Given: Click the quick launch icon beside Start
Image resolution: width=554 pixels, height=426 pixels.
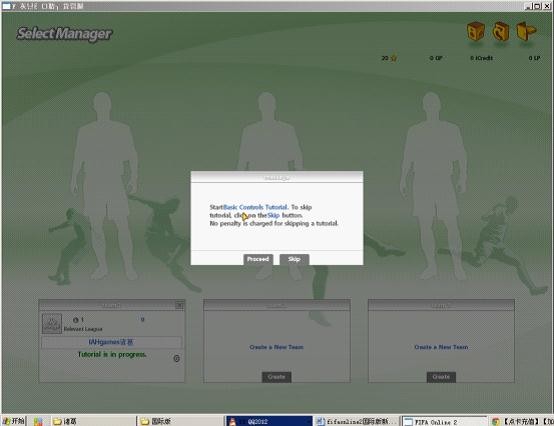Looking at the screenshot, I should coord(38,421).
